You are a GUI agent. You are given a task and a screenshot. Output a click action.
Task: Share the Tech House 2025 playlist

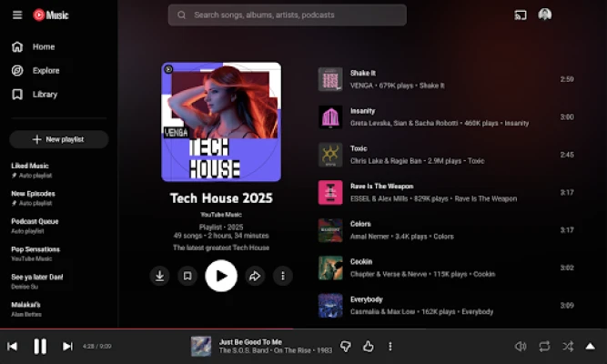pyautogui.click(x=255, y=276)
